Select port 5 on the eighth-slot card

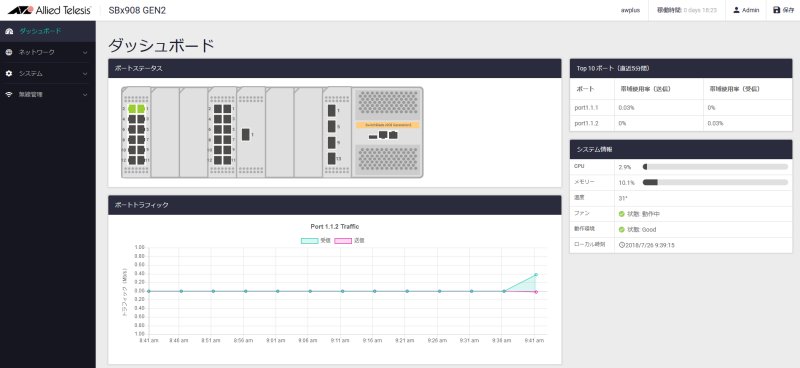pyautogui.click(x=332, y=126)
